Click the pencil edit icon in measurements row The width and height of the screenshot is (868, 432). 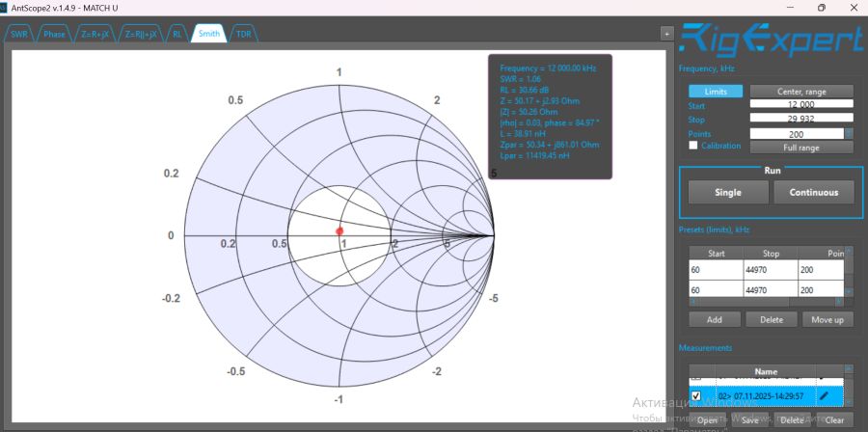[x=824, y=395]
